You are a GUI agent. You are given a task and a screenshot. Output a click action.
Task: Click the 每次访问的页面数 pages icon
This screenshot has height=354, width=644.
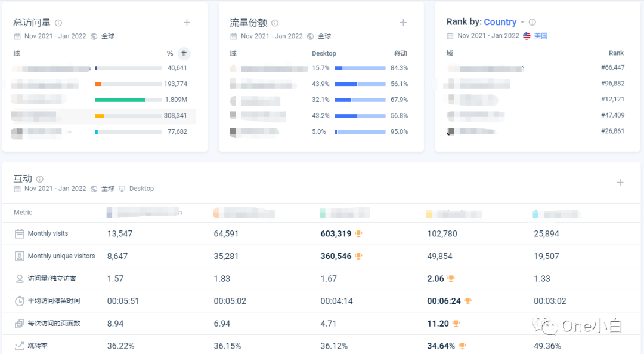coord(20,323)
